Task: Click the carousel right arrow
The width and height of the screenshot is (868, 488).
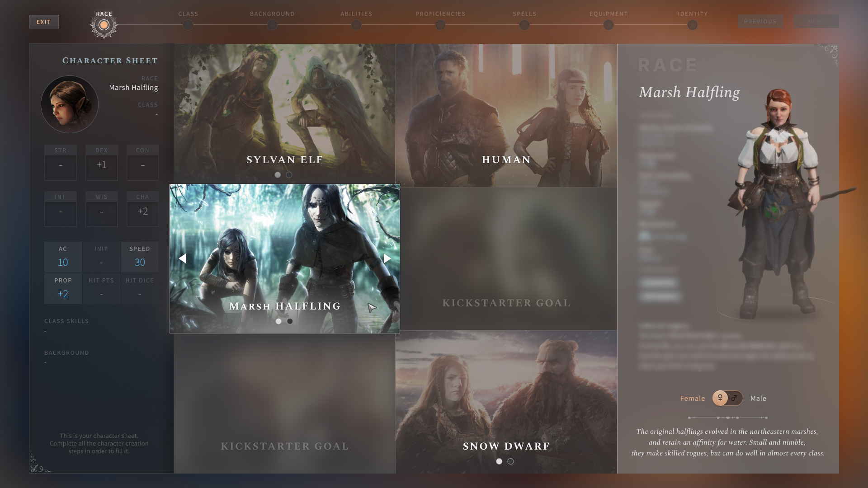Action: click(387, 258)
